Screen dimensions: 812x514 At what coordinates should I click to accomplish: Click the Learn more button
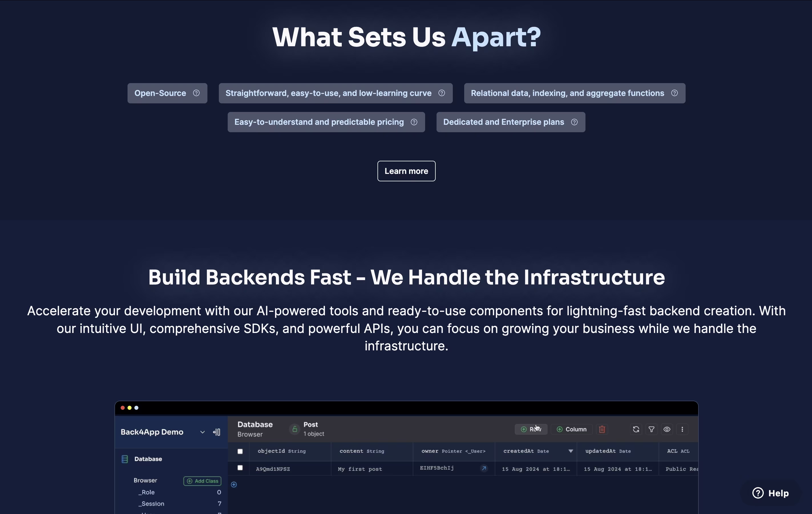coord(406,171)
